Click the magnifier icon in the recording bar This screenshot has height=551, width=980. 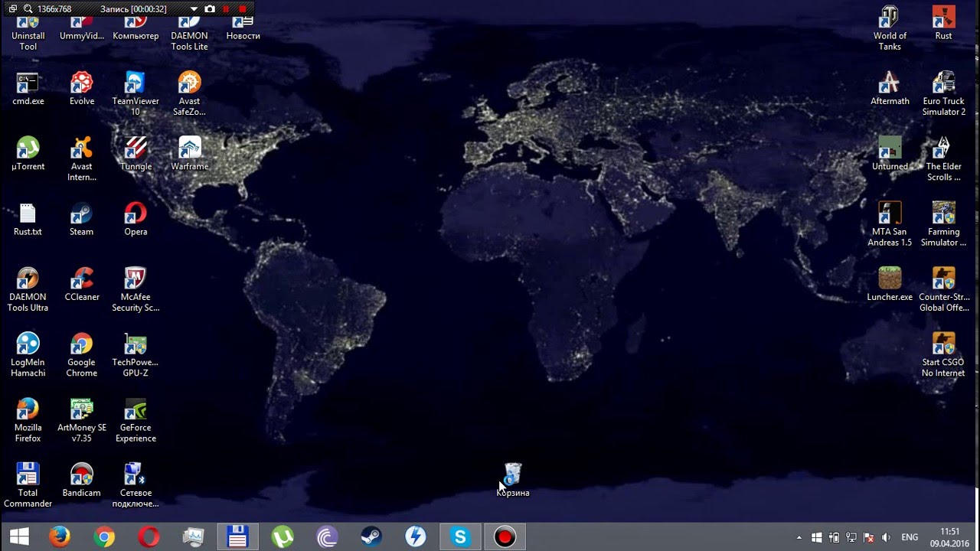pos(28,9)
